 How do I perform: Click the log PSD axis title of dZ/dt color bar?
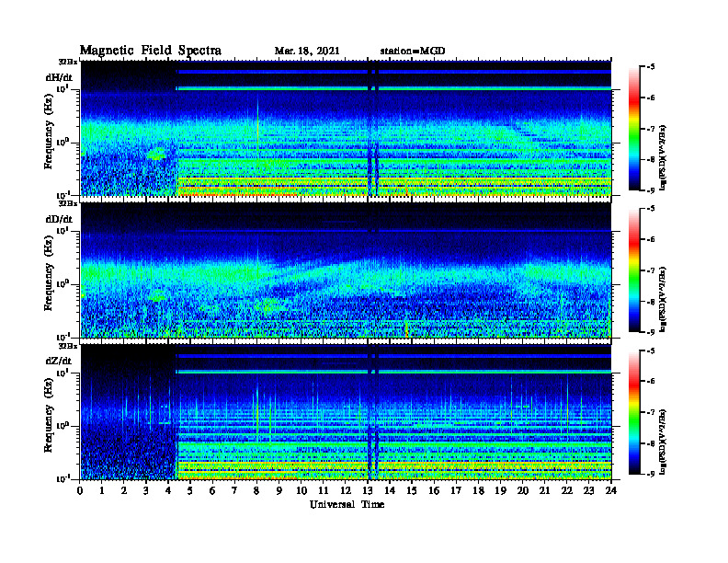664,442
